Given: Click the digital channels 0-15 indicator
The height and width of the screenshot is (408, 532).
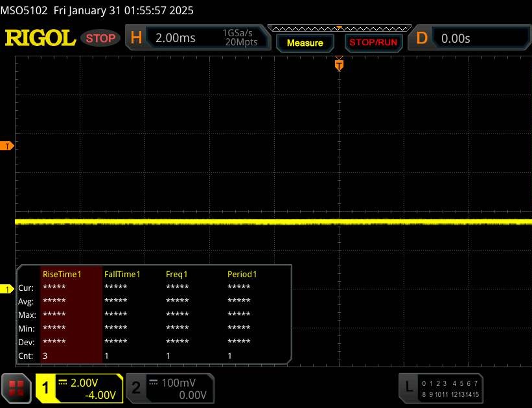Looking at the screenshot, I should click(x=450, y=389).
